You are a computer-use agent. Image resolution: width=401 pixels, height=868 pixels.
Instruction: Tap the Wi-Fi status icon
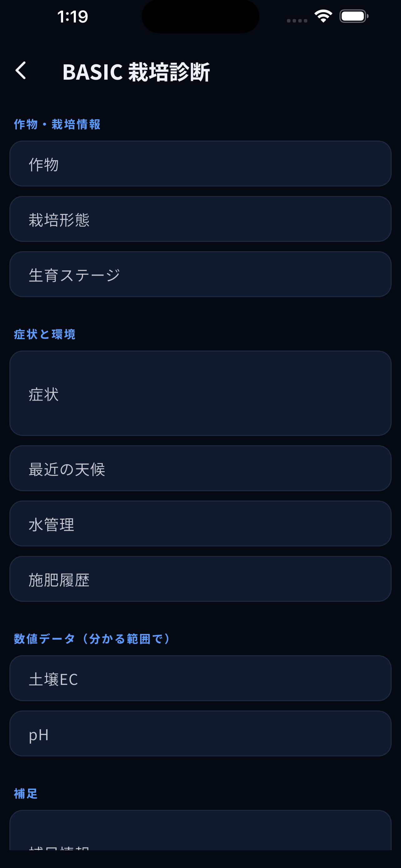point(323,16)
